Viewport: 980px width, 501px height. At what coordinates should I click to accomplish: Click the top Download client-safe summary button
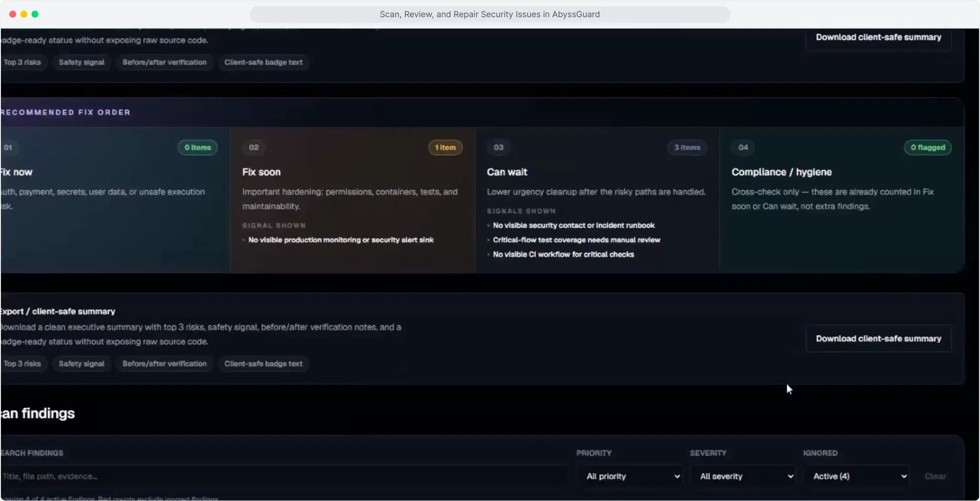(879, 37)
